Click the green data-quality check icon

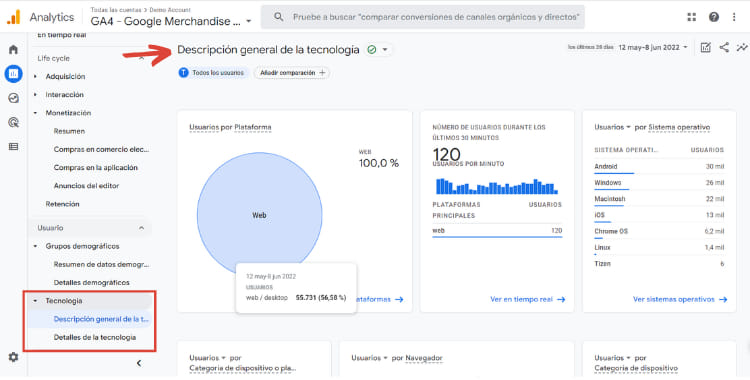pos(372,49)
